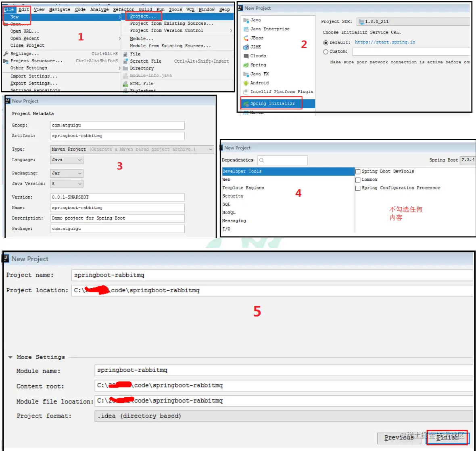Click the Version field 0.0.1-SNAPSHOT
Image resolution: width=476 pixels, height=451 pixels.
117,197
